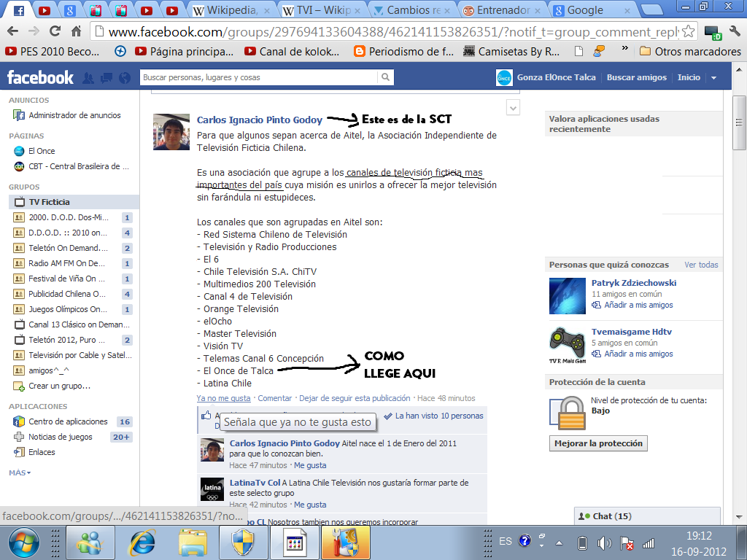Open friend requests icon in Facebook header
The image size is (747, 560).
88,77
